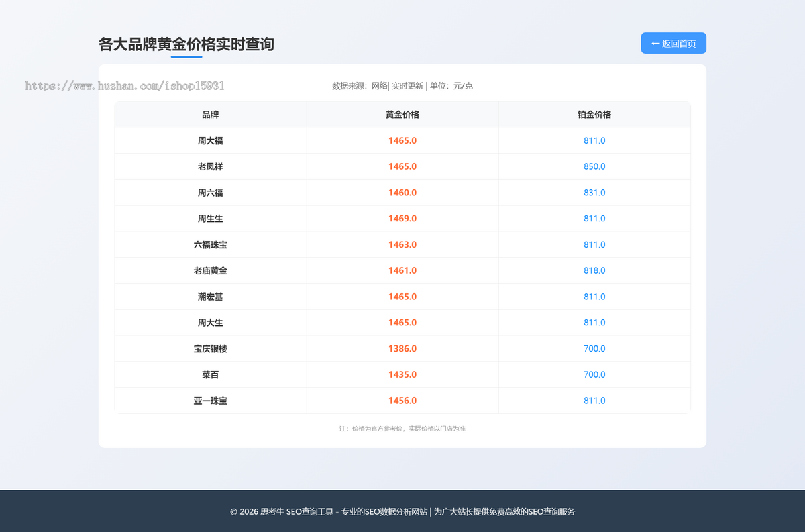The image size is (805, 532).
Task: Click 宝庆银楼 platinum price 700.0
Action: [x=594, y=349]
